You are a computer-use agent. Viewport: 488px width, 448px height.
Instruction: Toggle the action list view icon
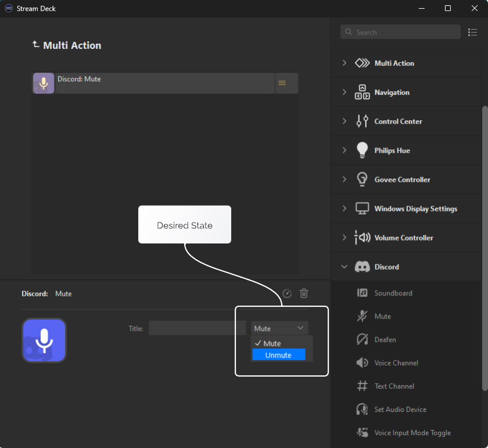(472, 33)
